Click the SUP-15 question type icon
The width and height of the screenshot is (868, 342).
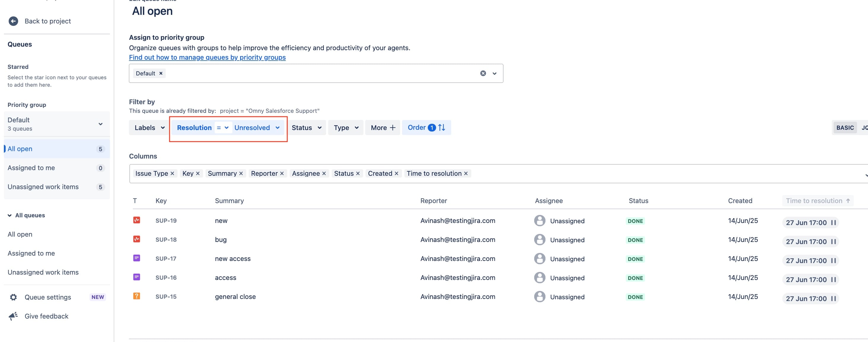(136, 296)
